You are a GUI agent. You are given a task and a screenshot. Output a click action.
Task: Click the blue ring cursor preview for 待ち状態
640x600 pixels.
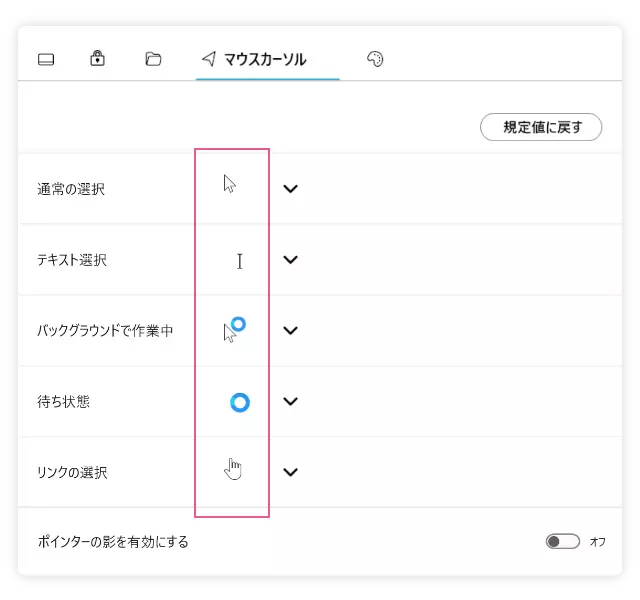pyautogui.click(x=240, y=402)
